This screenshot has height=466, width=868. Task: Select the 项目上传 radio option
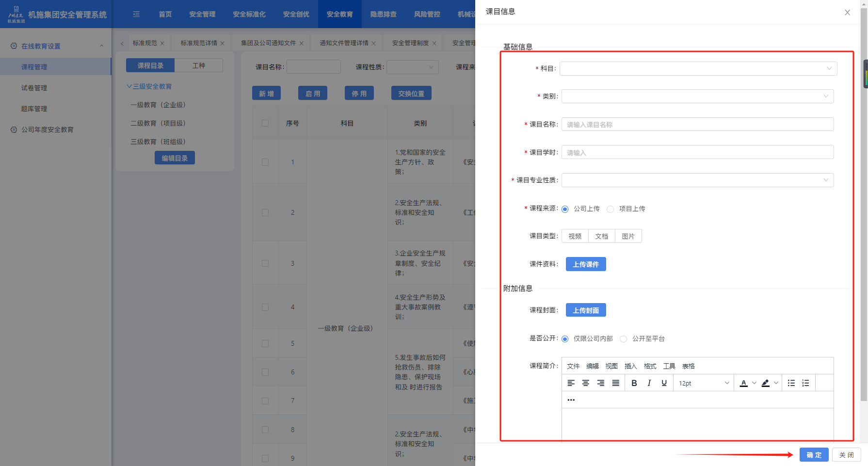[611, 209]
